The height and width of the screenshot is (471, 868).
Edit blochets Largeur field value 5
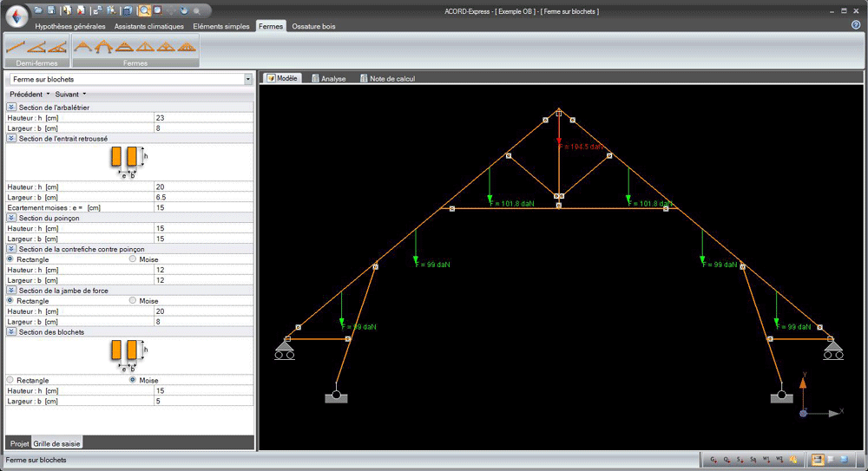coord(203,401)
